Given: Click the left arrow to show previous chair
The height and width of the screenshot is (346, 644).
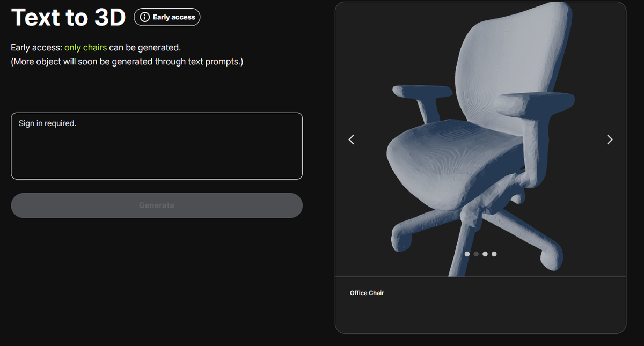Looking at the screenshot, I should [x=352, y=139].
